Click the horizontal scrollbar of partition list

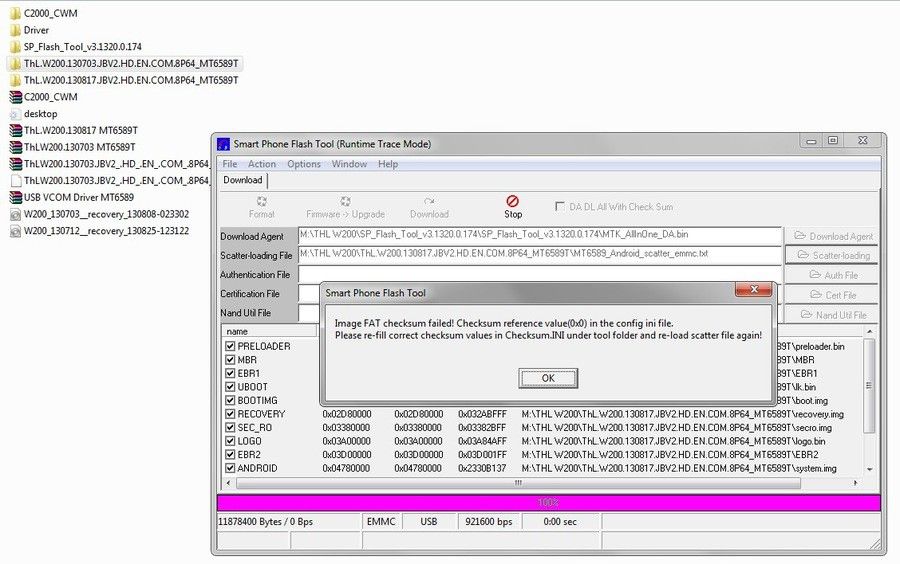518,483
